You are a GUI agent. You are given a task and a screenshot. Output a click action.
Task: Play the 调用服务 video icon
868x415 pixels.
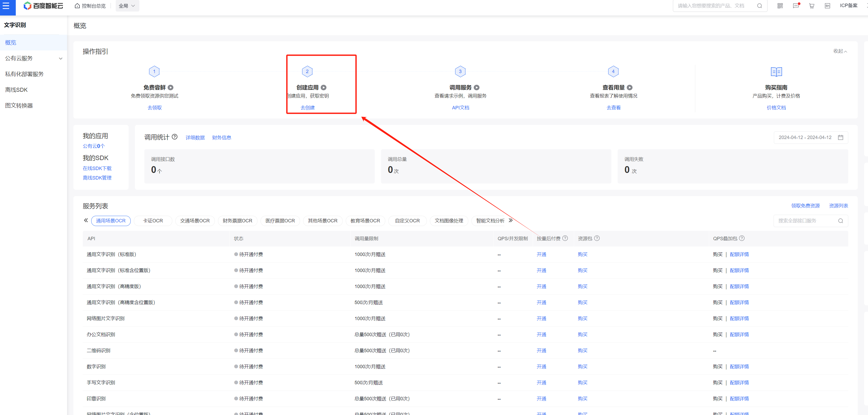tap(476, 88)
